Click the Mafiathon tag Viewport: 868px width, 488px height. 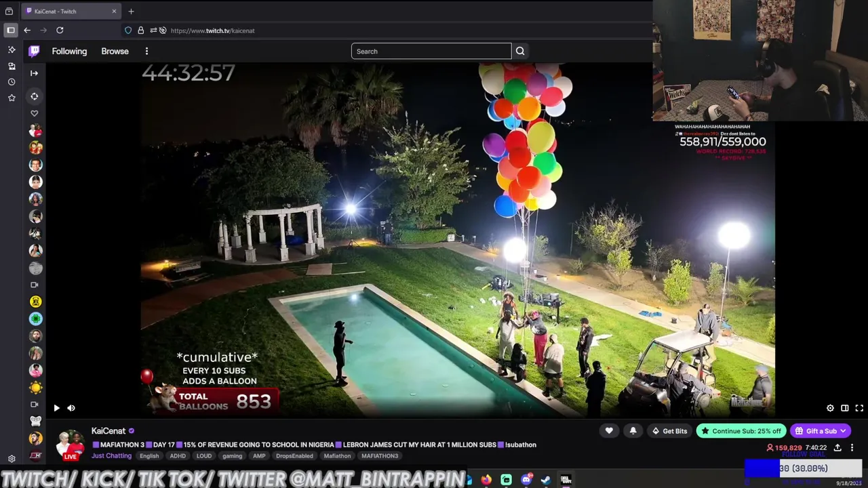337,456
